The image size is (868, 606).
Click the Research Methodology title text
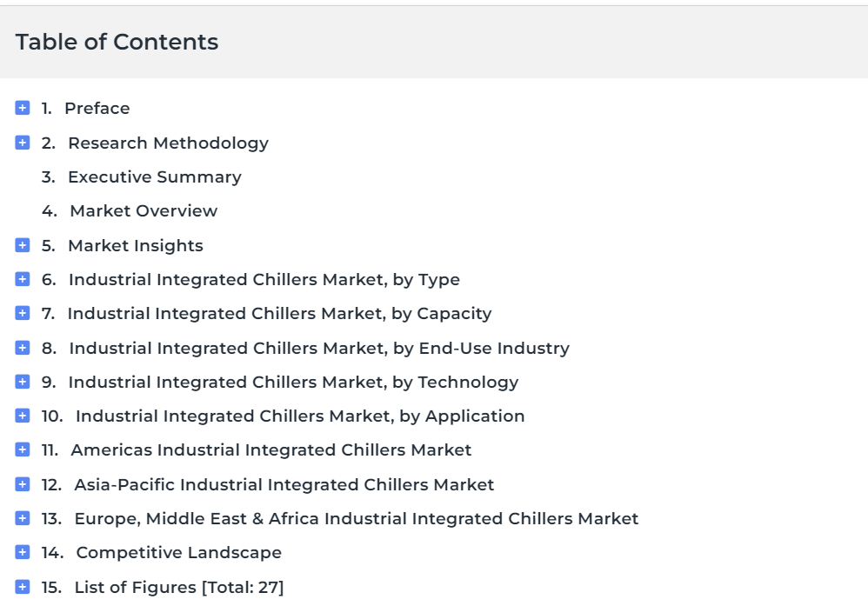click(x=168, y=143)
